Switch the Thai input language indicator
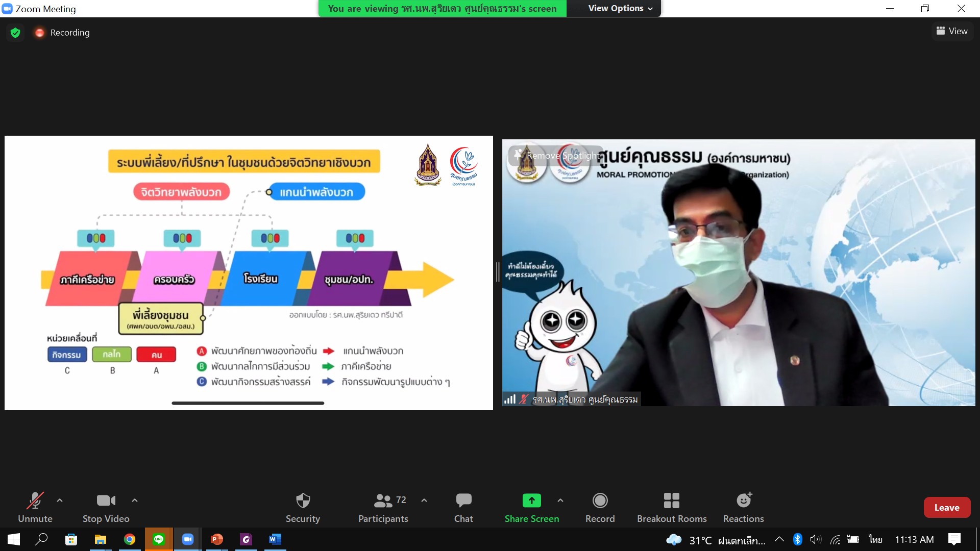The height and width of the screenshot is (551, 980). pos(875,539)
